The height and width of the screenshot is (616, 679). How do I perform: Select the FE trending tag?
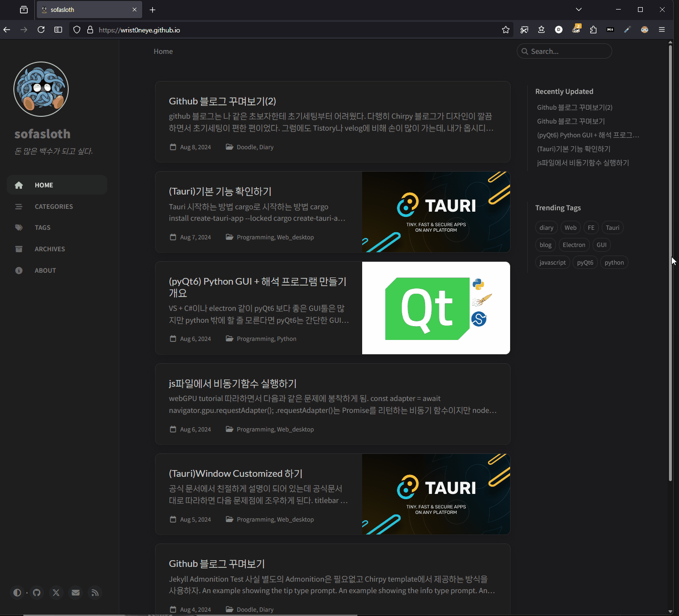pyautogui.click(x=591, y=227)
